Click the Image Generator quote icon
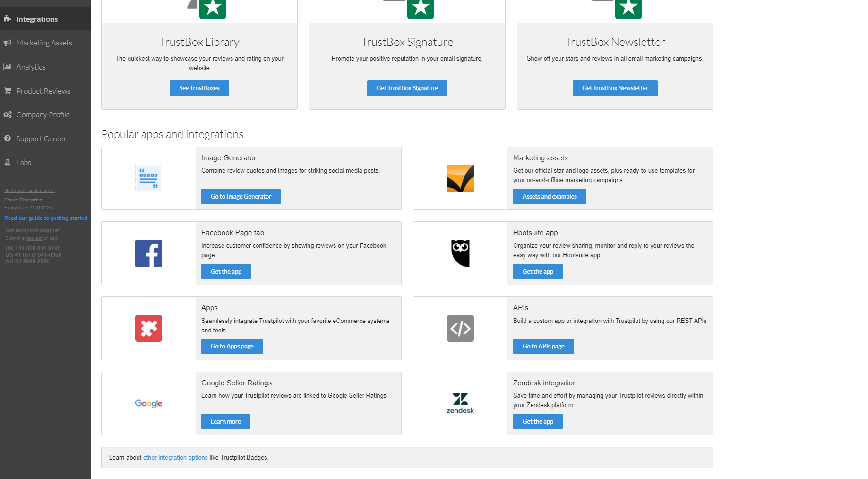 (148, 178)
